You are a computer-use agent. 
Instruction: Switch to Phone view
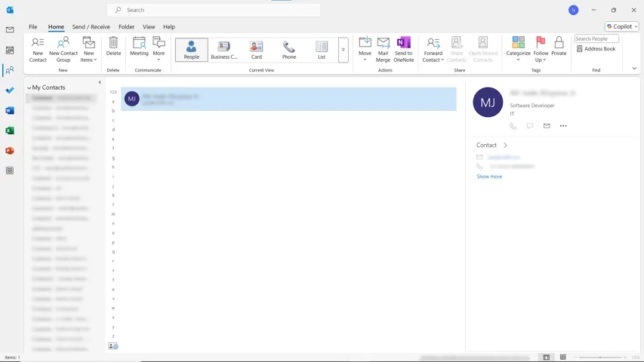point(289,50)
